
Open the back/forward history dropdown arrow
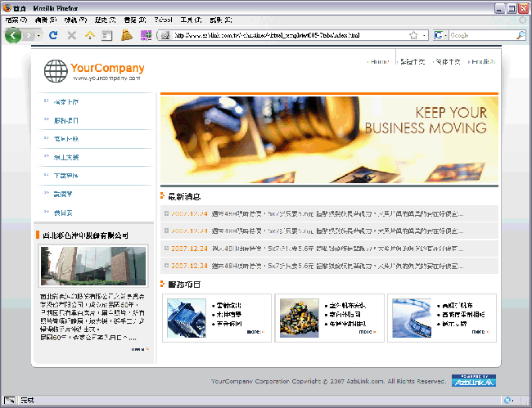click(37, 35)
